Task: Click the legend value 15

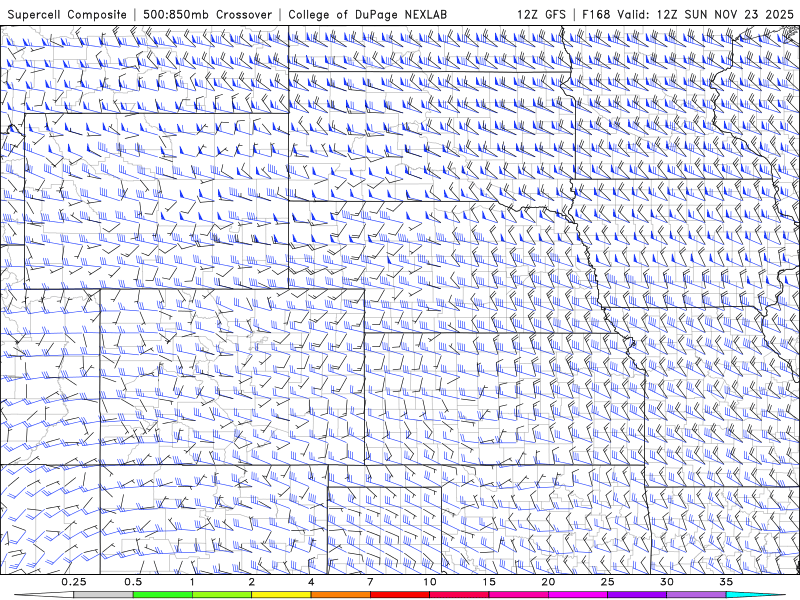Action: pyautogui.click(x=489, y=582)
